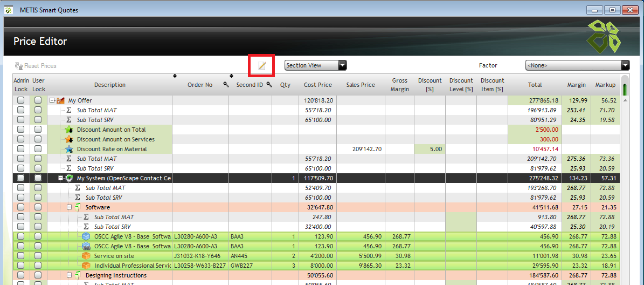Click the blue star icon of Discount Rate on Material

[x=69, y=150]
